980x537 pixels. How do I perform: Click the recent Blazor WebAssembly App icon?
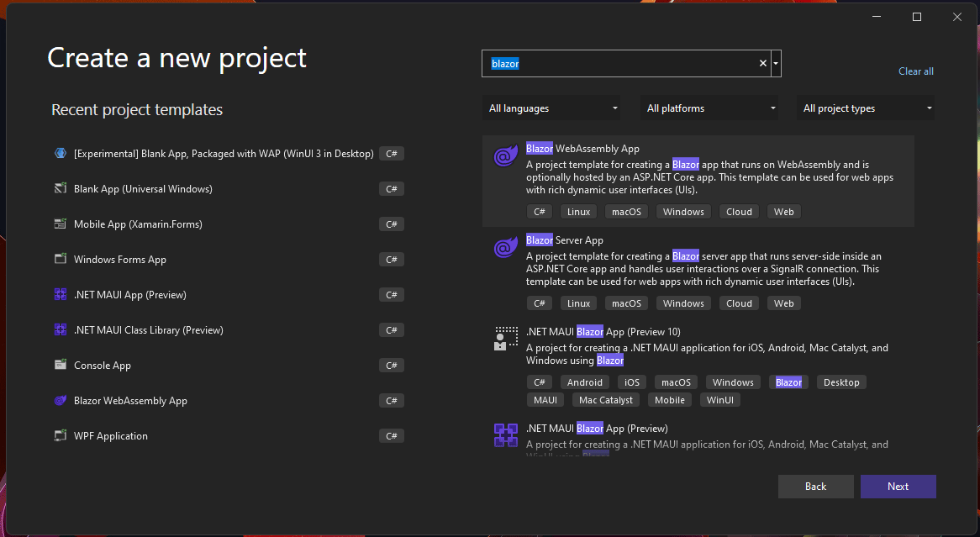[61, 400]
